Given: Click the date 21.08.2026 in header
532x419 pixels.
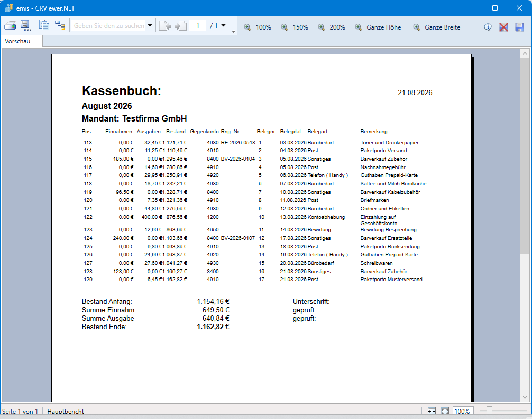Looking at the screenshot, I should coord(415,92).
